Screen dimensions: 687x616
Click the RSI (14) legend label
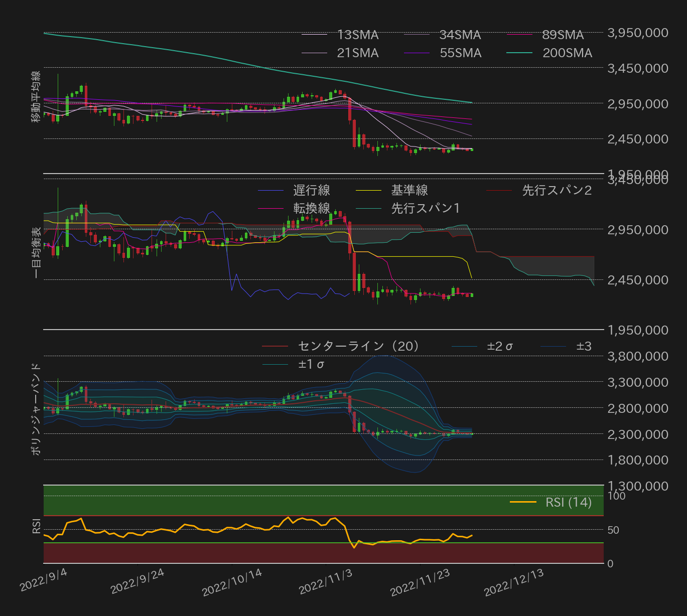(x=569, y=502)
